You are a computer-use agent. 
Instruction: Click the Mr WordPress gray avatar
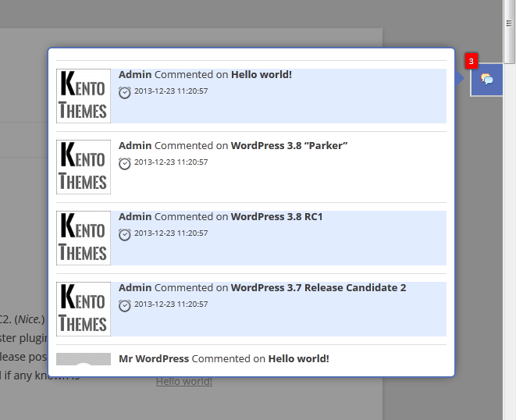[x=84, y=359]
